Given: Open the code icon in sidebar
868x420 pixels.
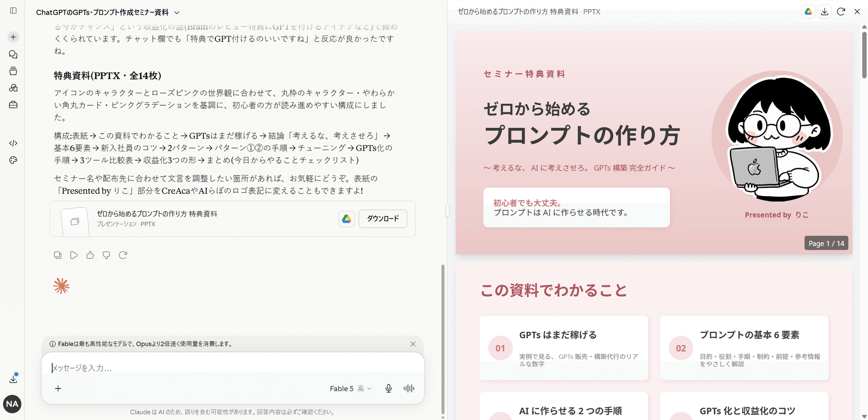Looking at the screenshot, I should pos(13,143).
